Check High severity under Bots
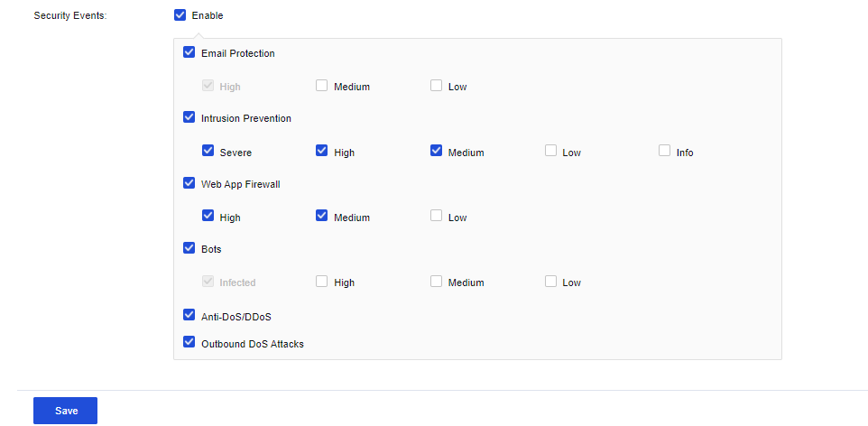 coord(322,282)
